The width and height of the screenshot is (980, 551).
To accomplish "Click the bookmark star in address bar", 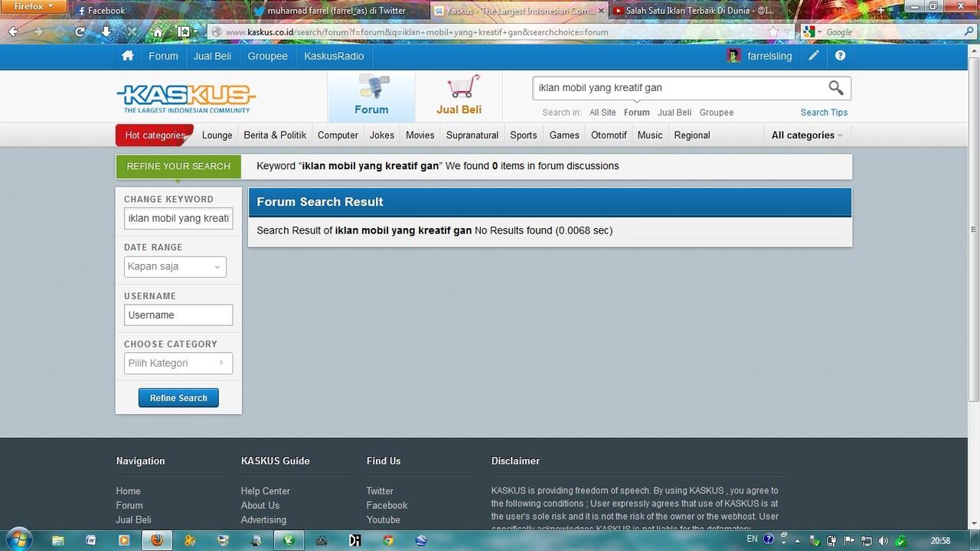I will [773, 32].
